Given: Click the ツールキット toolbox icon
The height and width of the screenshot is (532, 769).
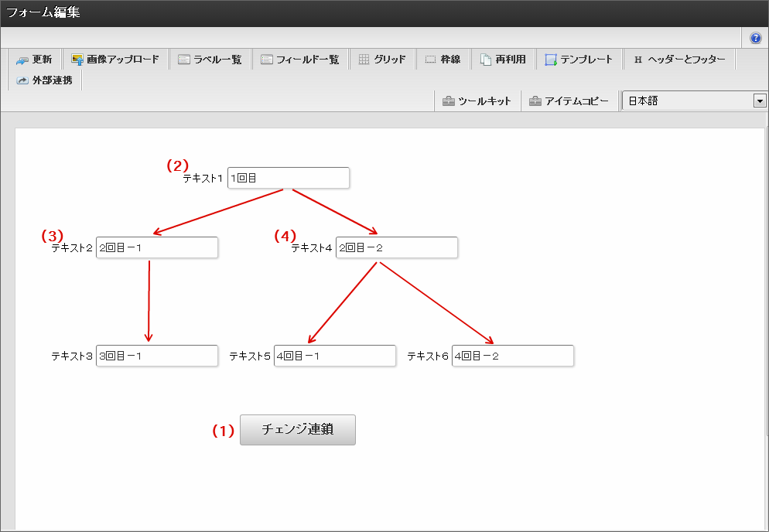Looking at the screenshot, I should click(448, 101).
